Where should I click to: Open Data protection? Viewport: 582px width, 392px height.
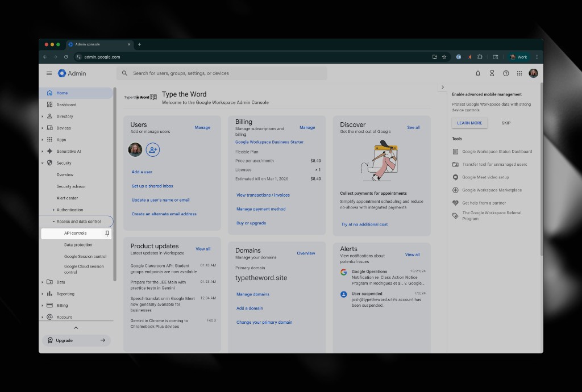click(78, 245)
